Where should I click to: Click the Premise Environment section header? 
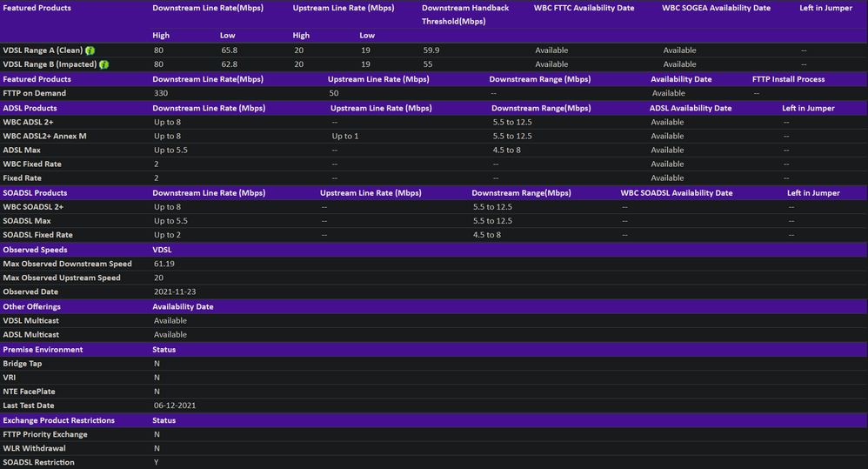click(43, 349)
